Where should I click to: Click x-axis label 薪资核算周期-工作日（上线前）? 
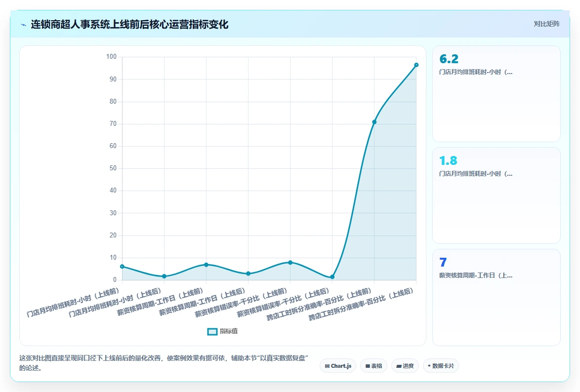pos(161,302)
